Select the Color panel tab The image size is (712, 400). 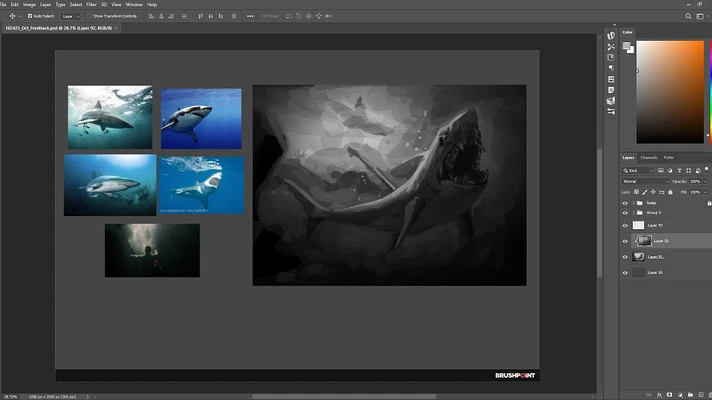tap(628, 32)
